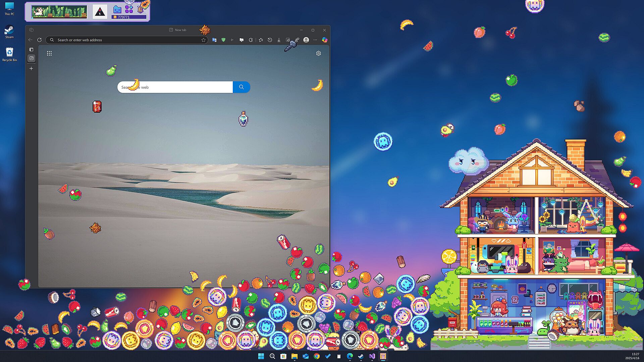Open the Google Translate extension icon
Viewport: 644px width, 362px height.
coord(214,40)
